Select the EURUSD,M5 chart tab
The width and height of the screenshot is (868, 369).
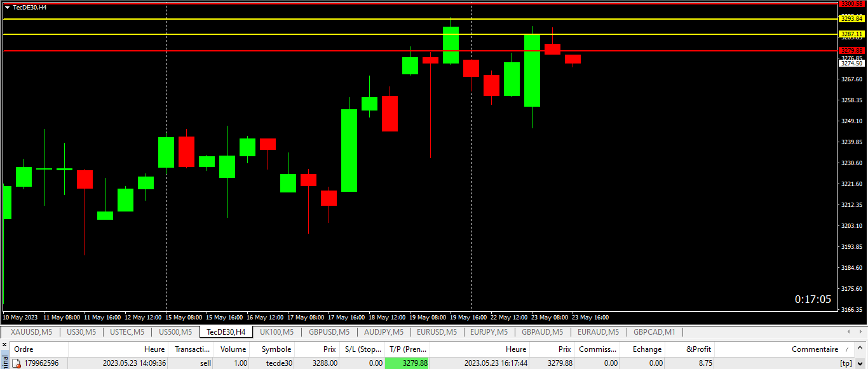[437, 332]
